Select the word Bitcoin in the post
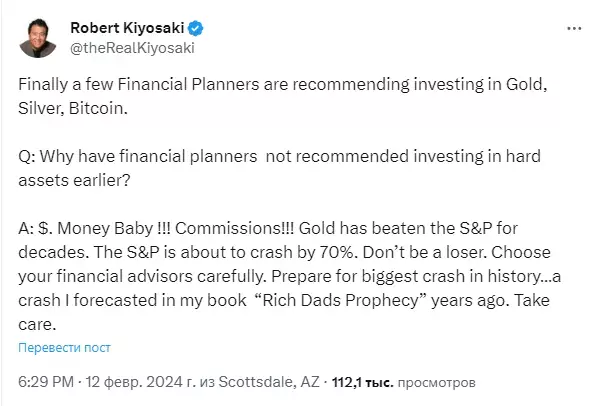 96,108
